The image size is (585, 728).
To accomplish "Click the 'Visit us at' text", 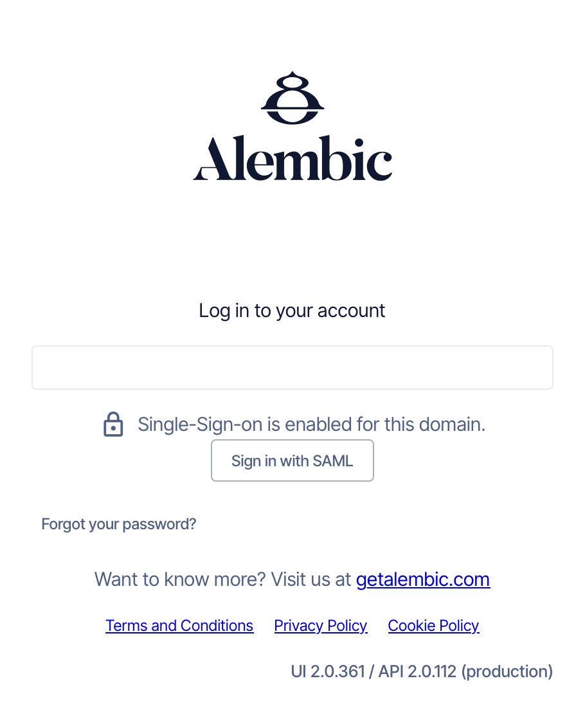I will (311, 579).
